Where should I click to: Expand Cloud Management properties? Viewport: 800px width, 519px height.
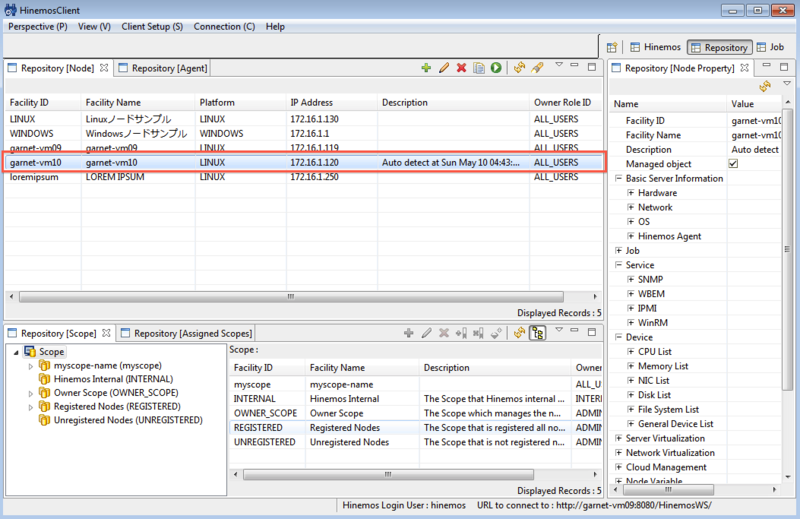click(x=618, y=467)
